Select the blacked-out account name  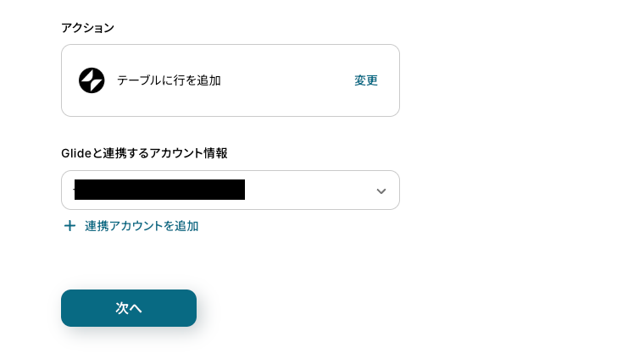click(x=159, y=190)
